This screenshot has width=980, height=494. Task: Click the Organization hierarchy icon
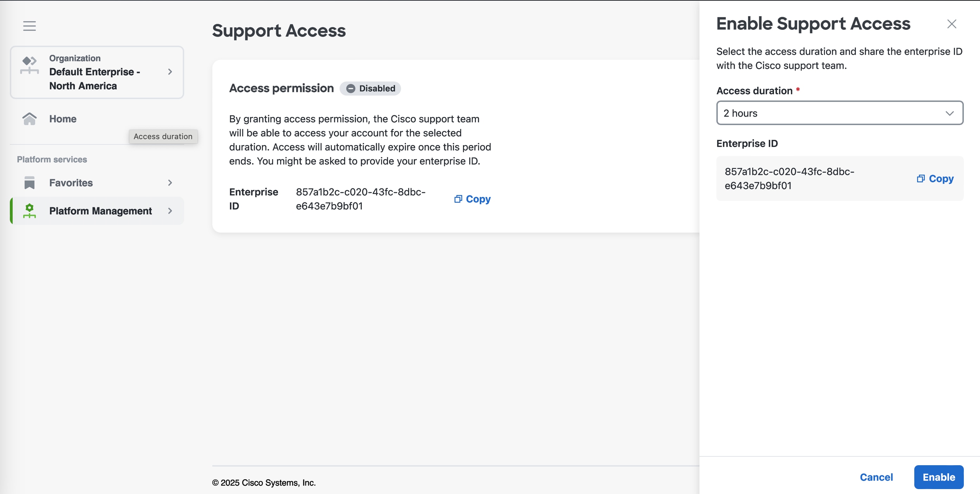[29, 65]
